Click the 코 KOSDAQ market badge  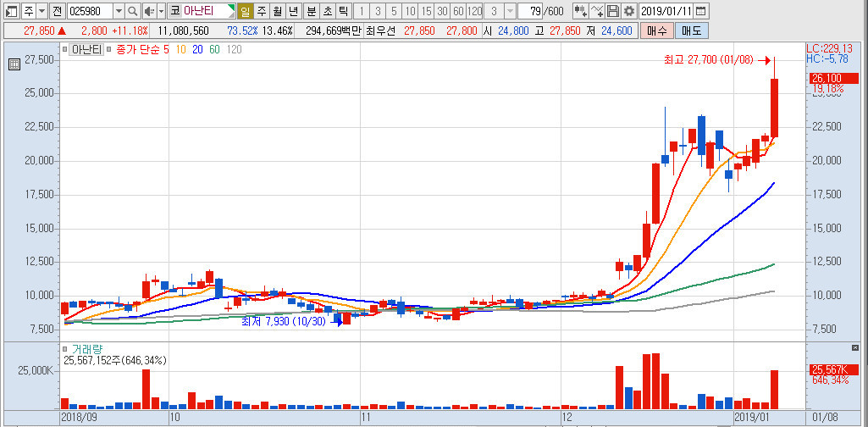(x=175, y=10)
